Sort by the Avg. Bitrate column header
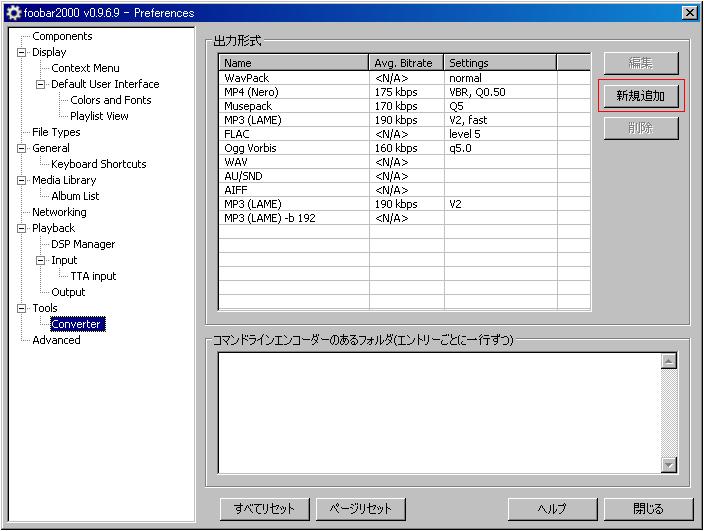 pyautogui.click(x=406, y=63)
